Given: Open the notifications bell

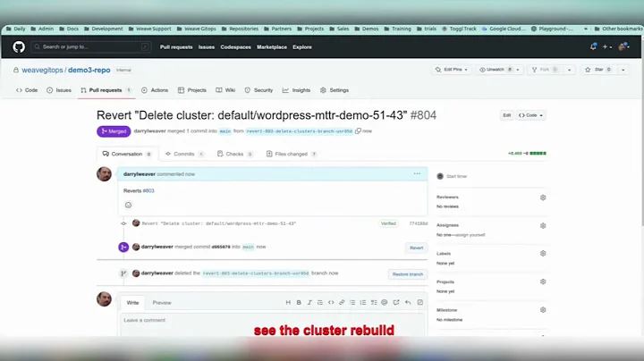Looking at the screenshot, I should (x=593, y=46).
